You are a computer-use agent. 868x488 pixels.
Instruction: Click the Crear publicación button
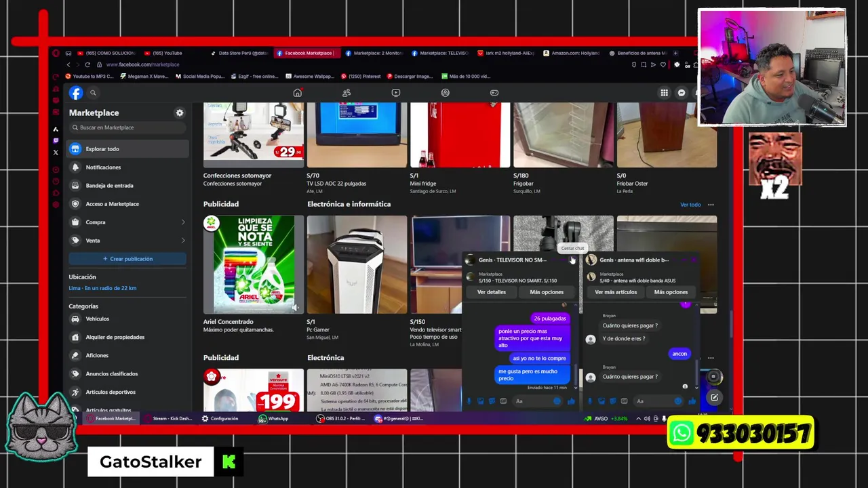coord(127,259)
